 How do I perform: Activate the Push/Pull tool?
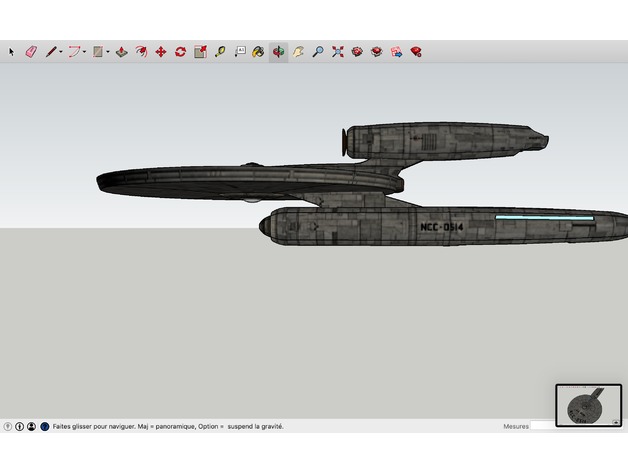click(x=122, y=52)
